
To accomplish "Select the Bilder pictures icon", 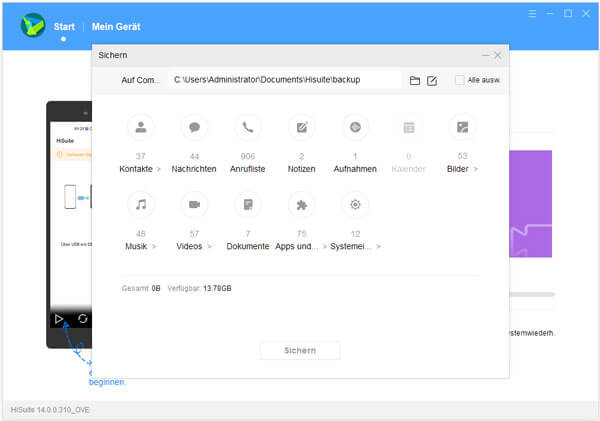I will point(462,127).
